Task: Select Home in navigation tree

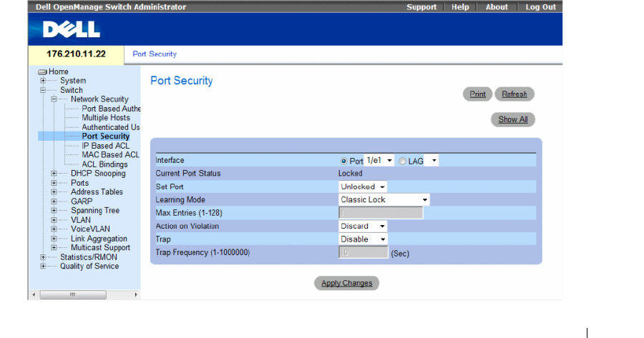Action: 59,71
